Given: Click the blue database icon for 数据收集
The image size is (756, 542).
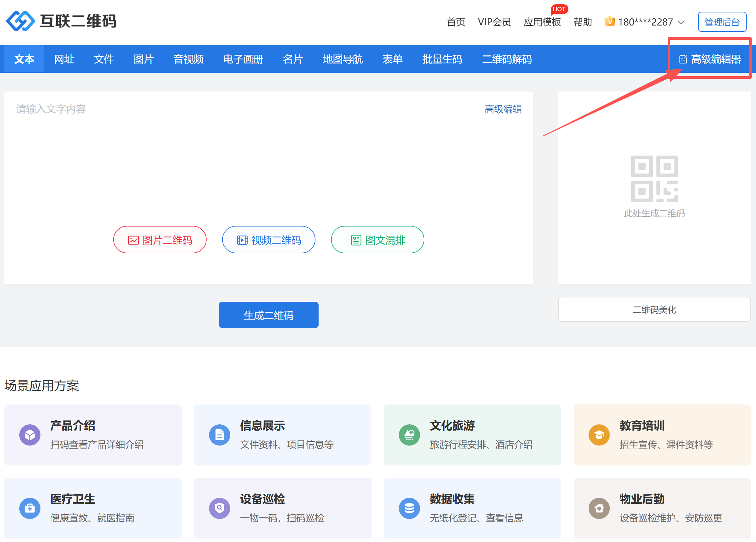Looking at the screenshot, I should tap(409, 508).
